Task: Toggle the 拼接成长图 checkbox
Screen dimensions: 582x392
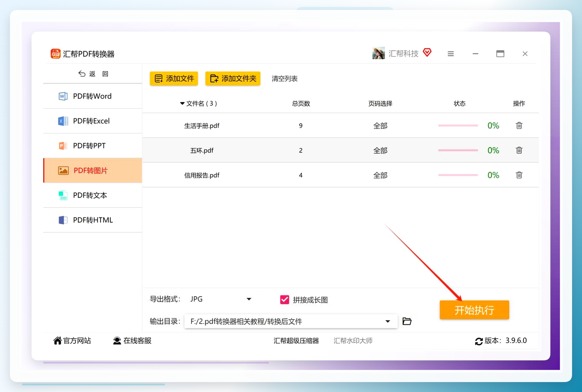Action: [x=285, y=300]
